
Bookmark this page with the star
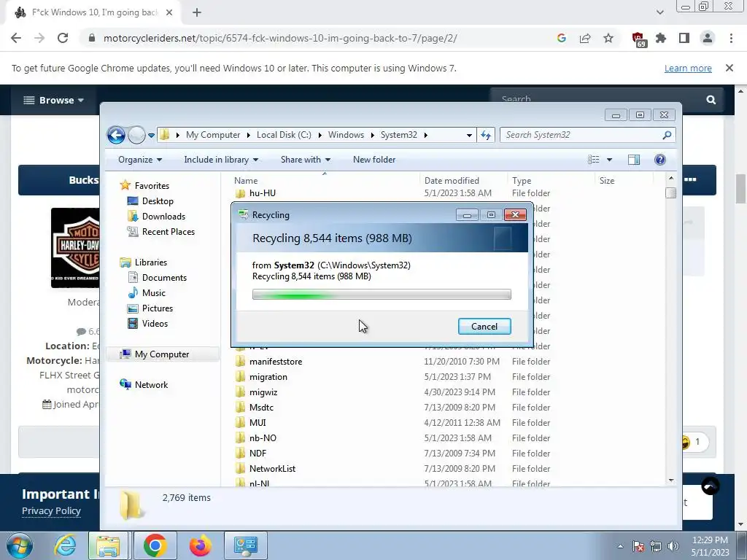pyautogui.click(x=608, y=38)
